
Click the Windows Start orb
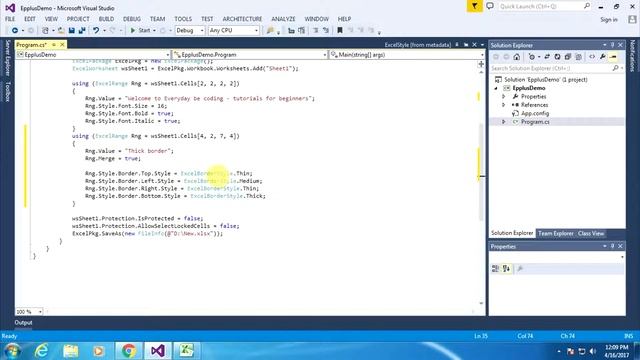(13, 351)
